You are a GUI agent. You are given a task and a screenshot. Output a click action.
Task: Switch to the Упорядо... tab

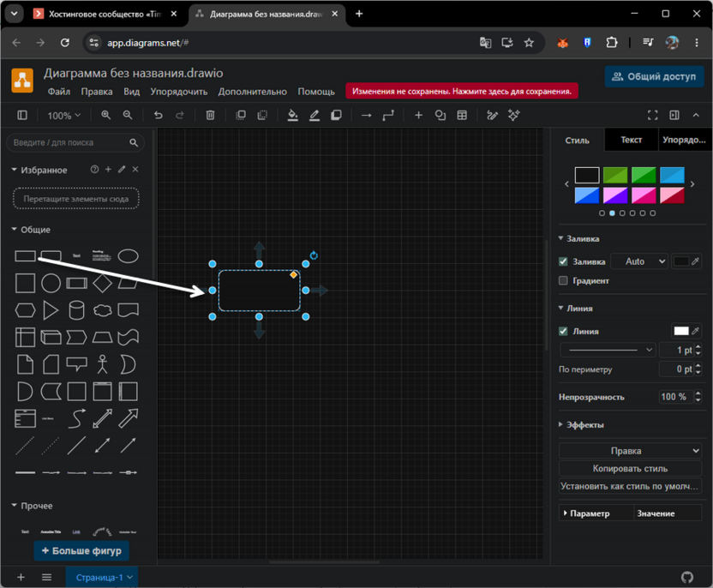click(x=684, y=140)
